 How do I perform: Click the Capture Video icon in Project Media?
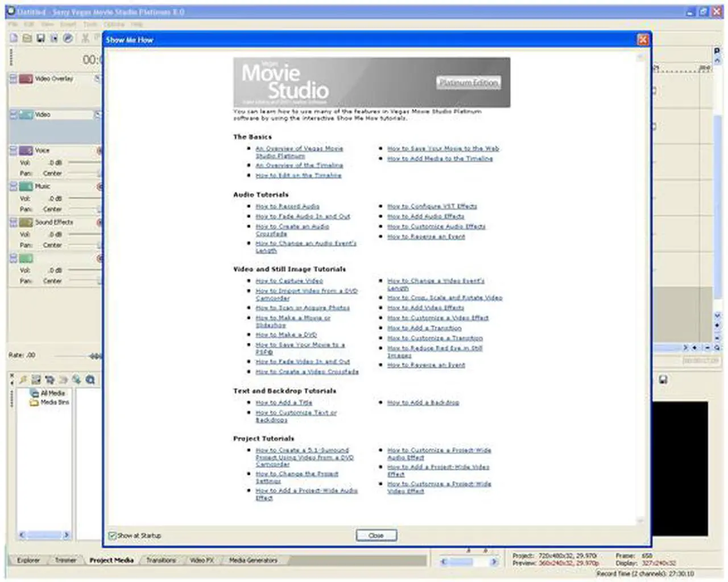coord(49,380)
